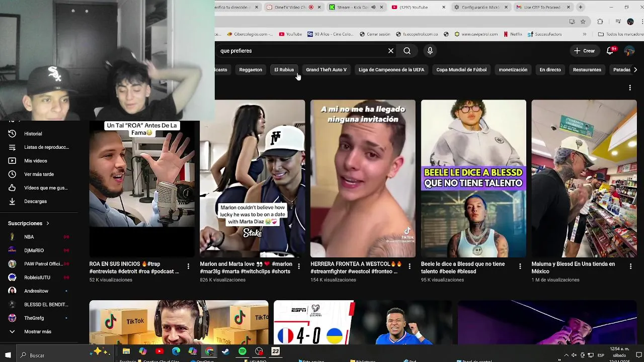Viewport: 644px width, 362px height.
Task: Open Windows Start menu
Action: click(x=8, y=355)
